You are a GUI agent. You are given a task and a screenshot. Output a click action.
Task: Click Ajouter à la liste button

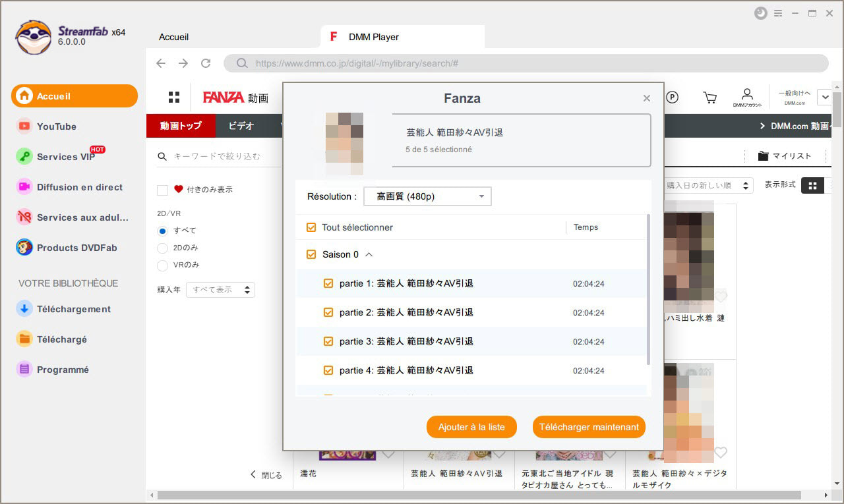coord(471,427)
